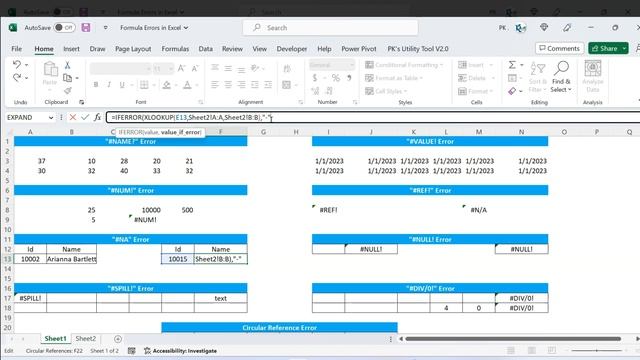Click the Format Painter brush icon
The width and height of the screenshot is (640, 360).
coord(68,91)
